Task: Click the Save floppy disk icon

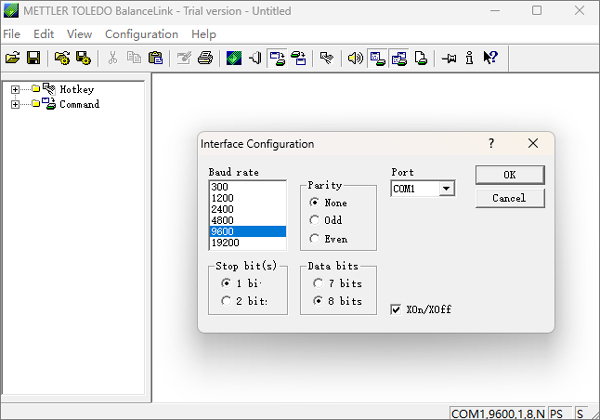Action: tap(33, 58)
